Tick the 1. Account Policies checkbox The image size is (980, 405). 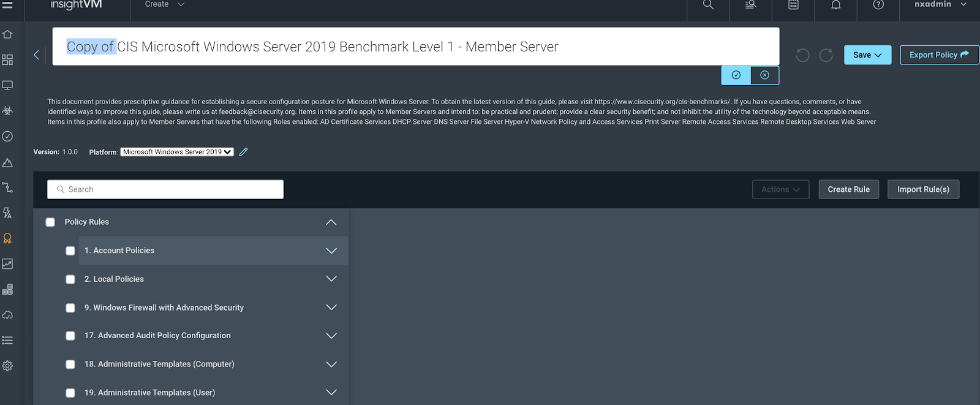point(70,251)
